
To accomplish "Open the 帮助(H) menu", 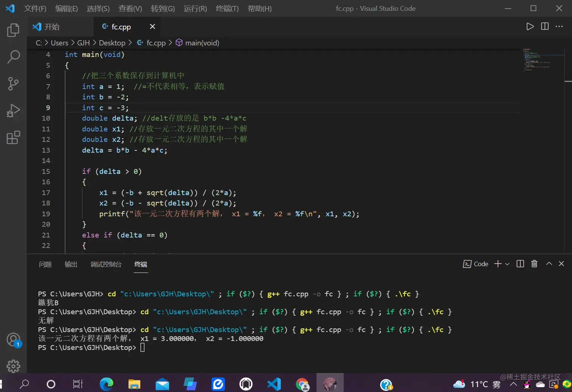I will 260,8.
